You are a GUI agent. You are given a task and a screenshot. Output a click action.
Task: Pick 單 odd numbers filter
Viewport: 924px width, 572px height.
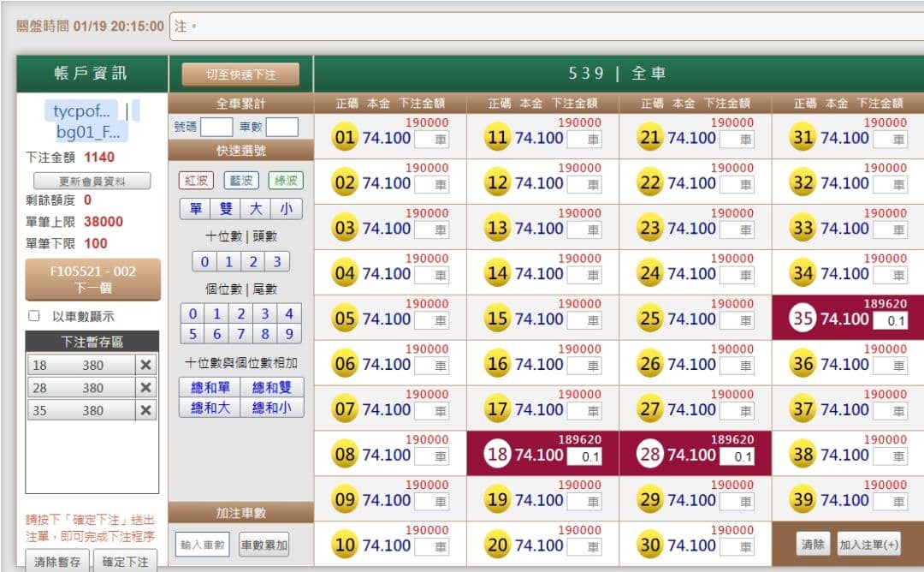pyautogui.click(x=195, y=209)
